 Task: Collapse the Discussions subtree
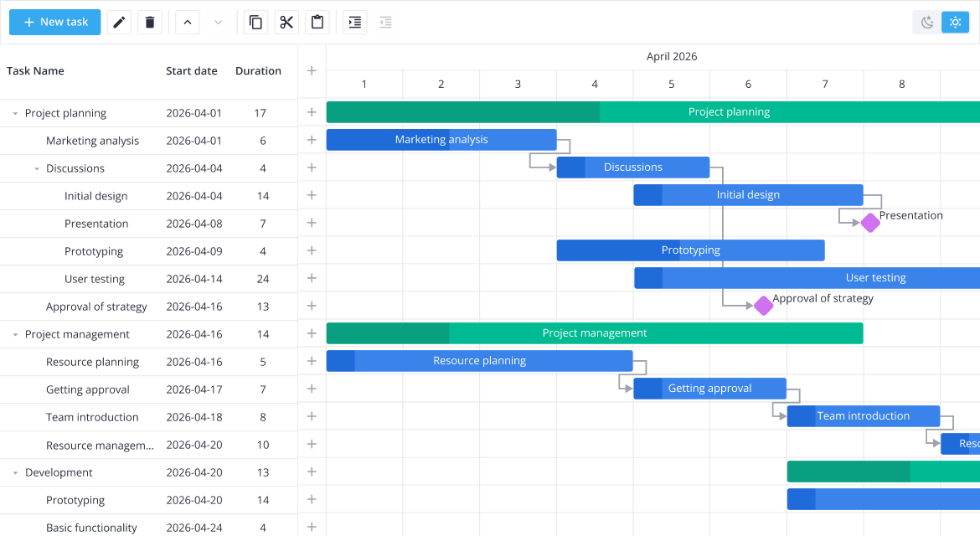[36, 167]
